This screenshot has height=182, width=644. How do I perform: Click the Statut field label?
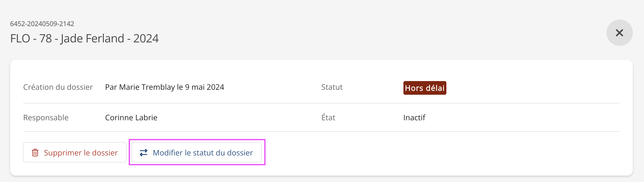click(x=332, y=87)
